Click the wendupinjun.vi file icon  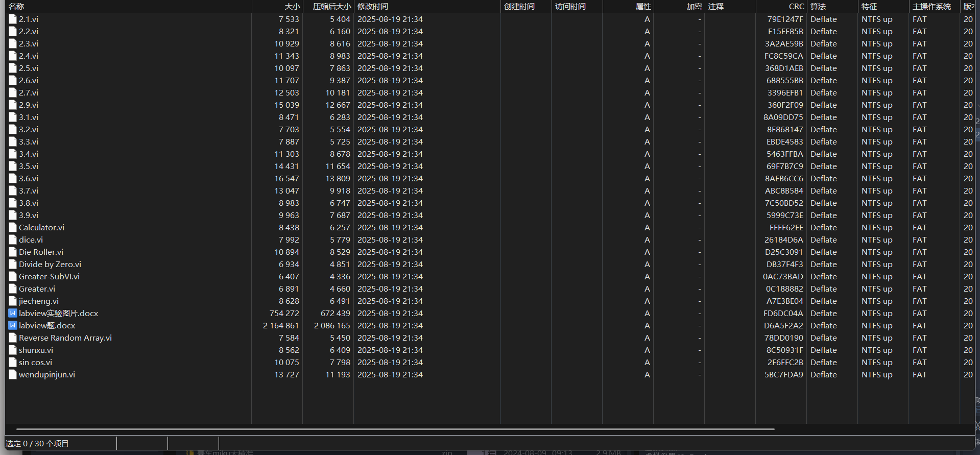[x=13, y=374]
